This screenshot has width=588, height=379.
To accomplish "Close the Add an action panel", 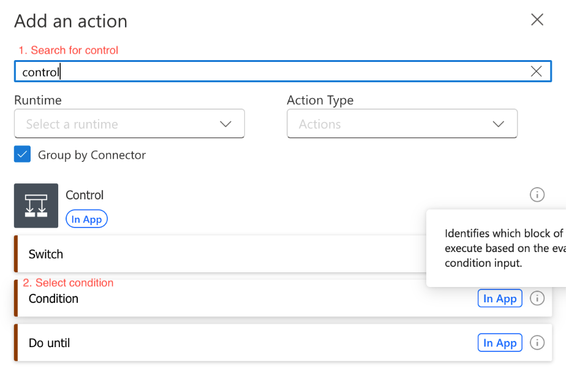I will [537, 20].
